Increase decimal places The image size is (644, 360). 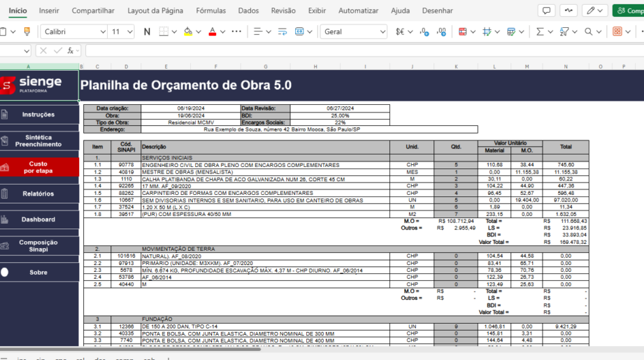click(x=424, y=31)
